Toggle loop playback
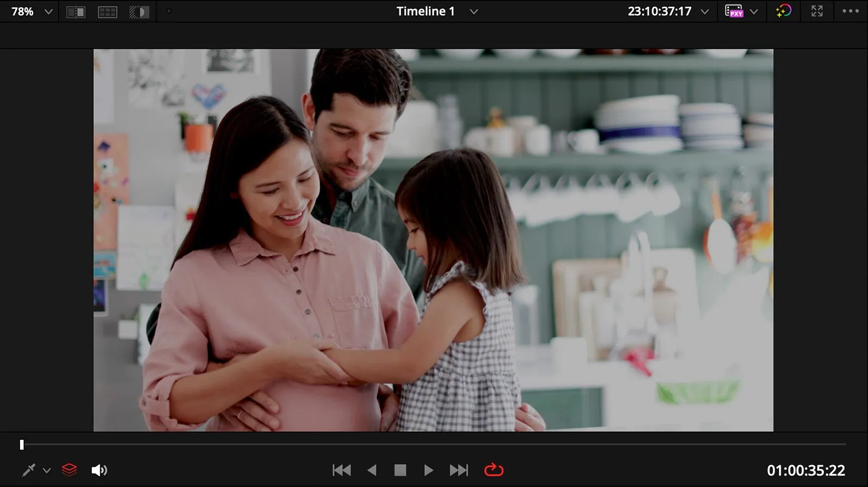This screenshot has height=487, width=868. pyautogui.click(x=494, y=470)
